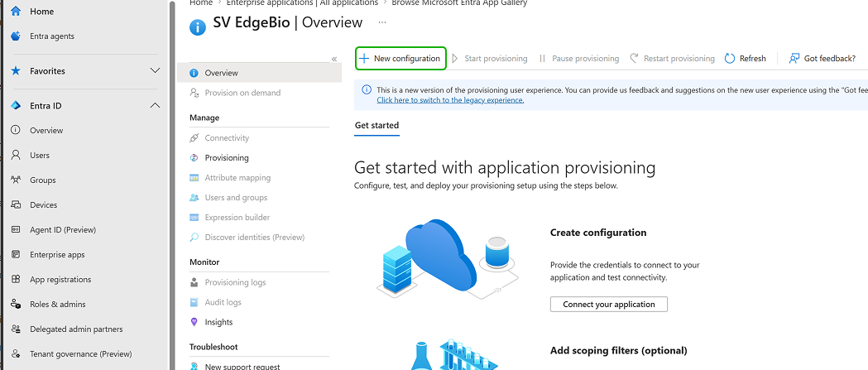Open the ellipsis menu next to Overview title
This screenshot has width=868, height=370.
tap(382, 22)
